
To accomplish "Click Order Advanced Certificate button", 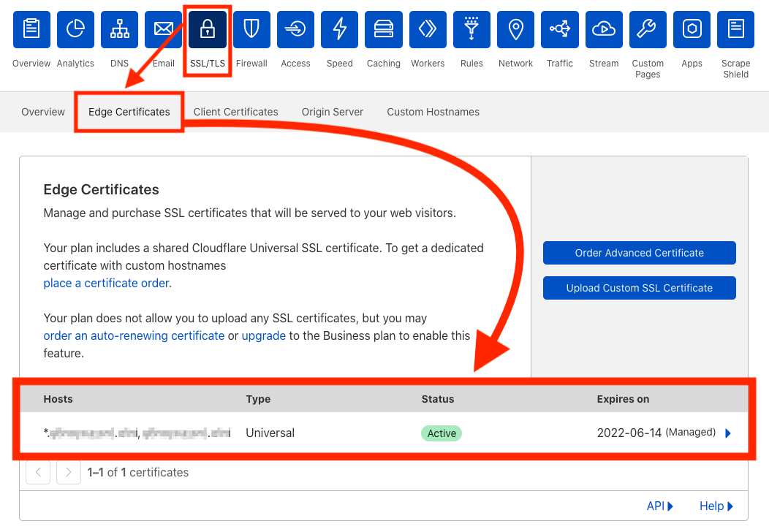I will [x=639, y=253].
